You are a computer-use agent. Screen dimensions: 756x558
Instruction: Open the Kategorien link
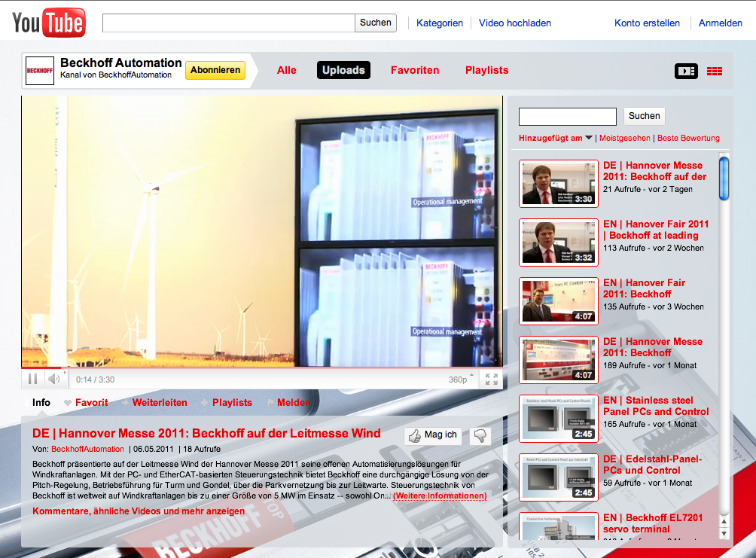(439, 23)
